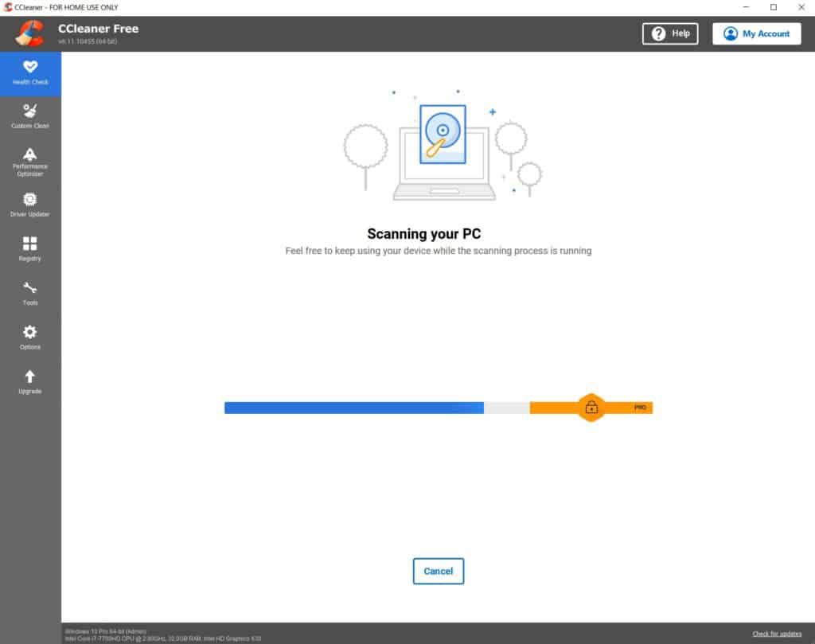Open Custom Clean in the sidebar
815x644 pixels.
coord(30,116)
